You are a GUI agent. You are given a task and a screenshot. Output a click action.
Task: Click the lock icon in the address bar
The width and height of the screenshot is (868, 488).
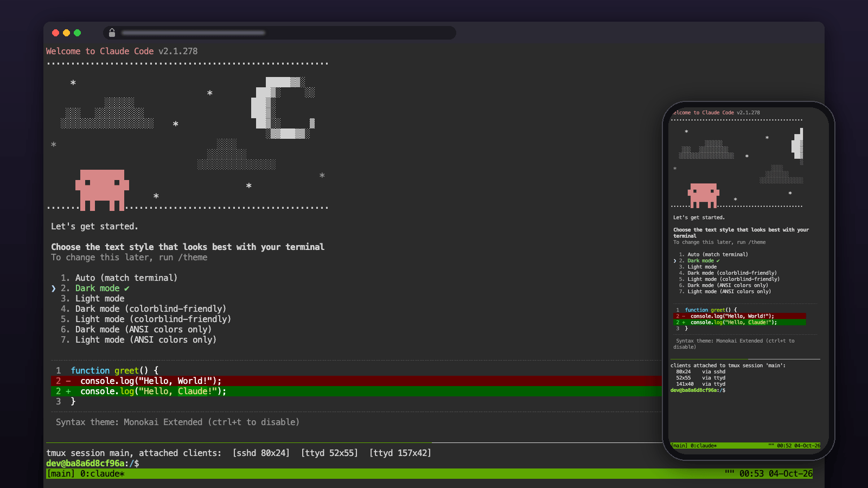112,33
